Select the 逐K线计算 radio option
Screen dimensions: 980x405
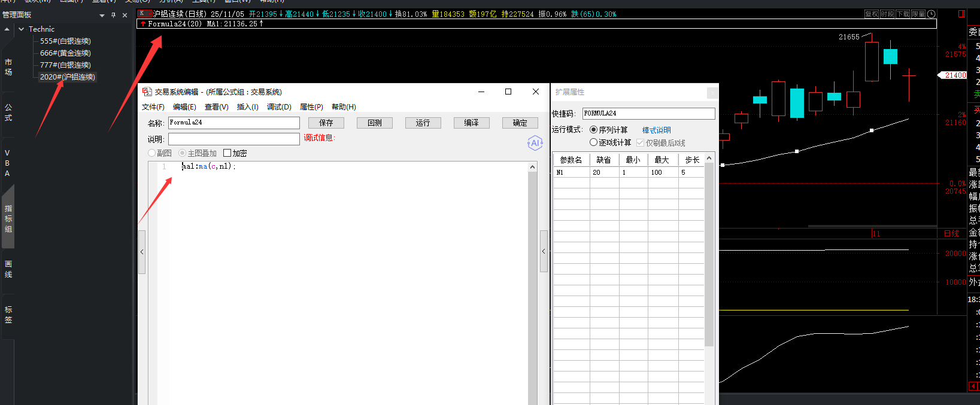[x=594, y=142]
